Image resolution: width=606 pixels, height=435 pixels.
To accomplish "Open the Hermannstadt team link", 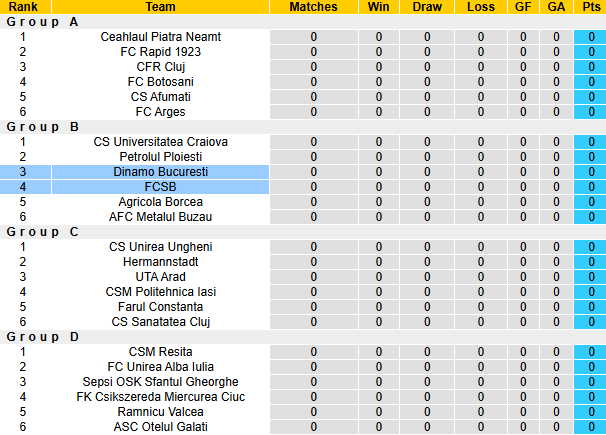I will 161,262.
